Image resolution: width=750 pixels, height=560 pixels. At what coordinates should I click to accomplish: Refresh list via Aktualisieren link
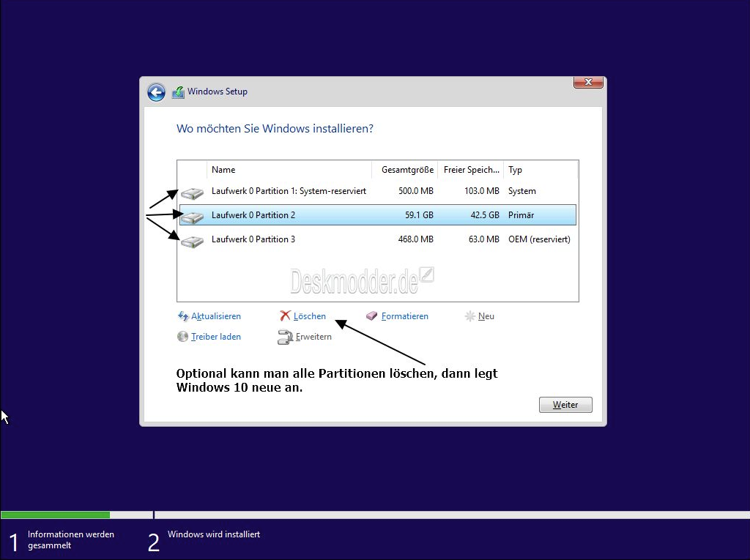(216, 316)
